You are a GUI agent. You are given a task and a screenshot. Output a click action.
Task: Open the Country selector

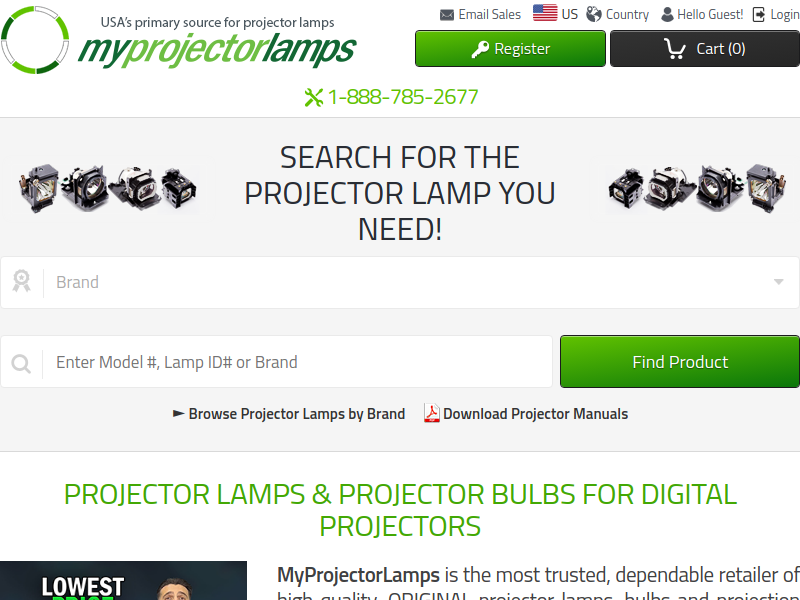tap(617, 14)
